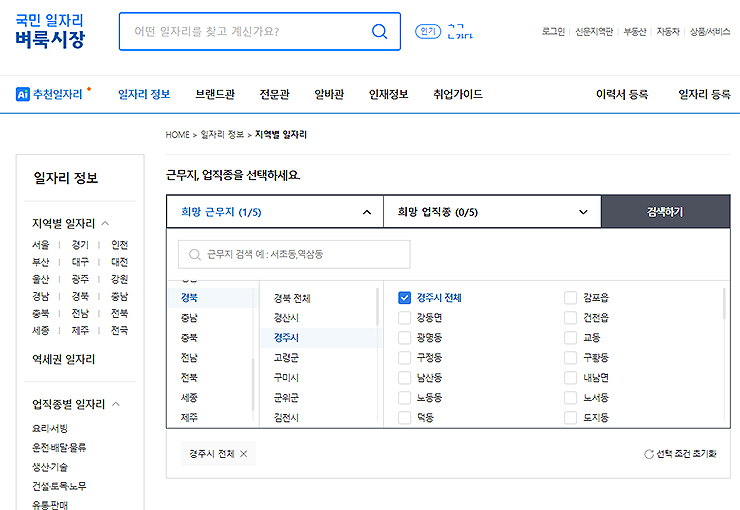Collapse the 업직종별 일자리 sidebar section
The image size is (740, 510).
click(116, 404)
